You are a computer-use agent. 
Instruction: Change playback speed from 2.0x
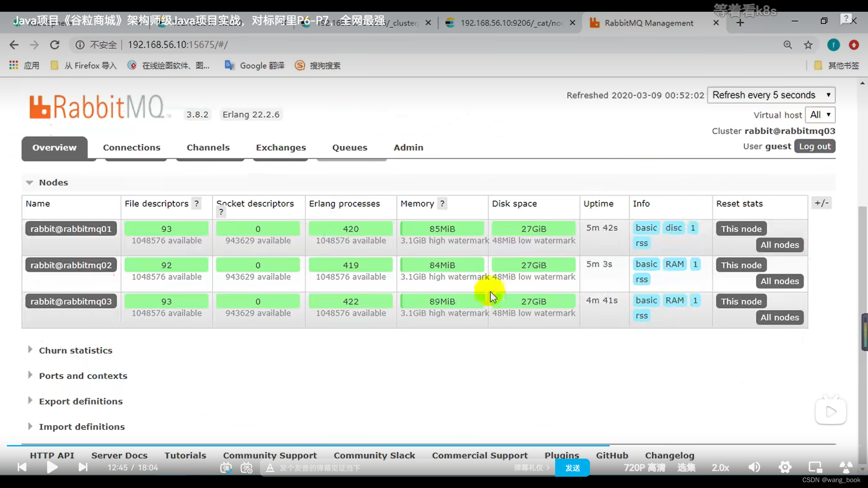click(720, 468)
